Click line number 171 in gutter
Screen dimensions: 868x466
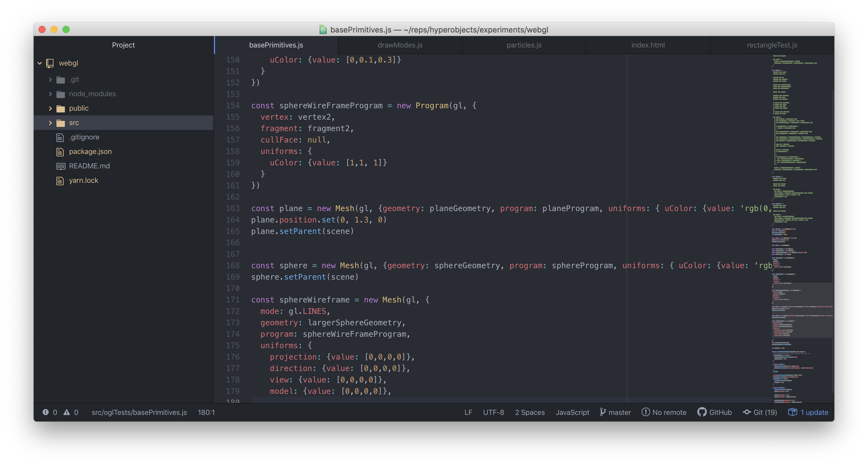click(x=233, y=300)
